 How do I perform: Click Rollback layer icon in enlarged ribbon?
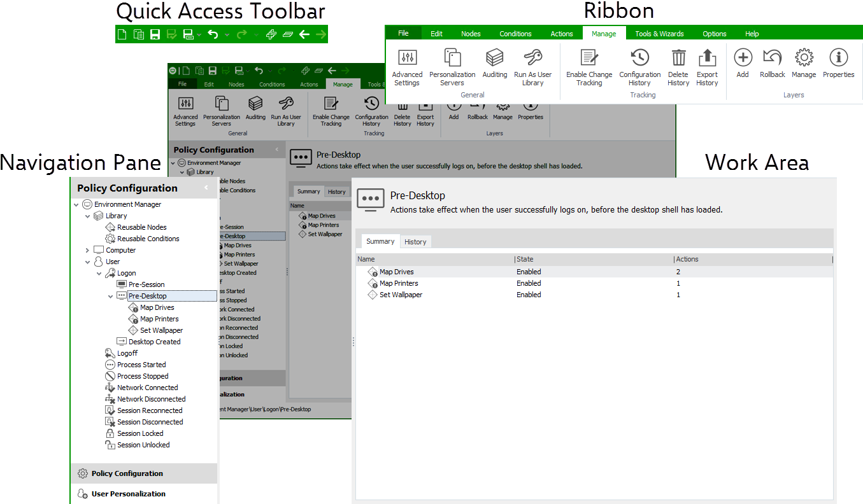[x=772, y=63]
